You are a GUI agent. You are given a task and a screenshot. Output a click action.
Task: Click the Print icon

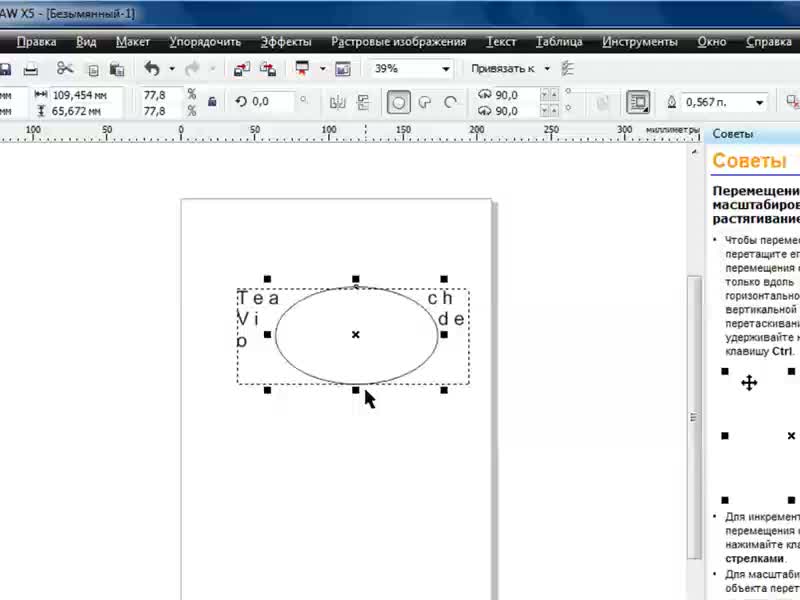click(31, 69)
